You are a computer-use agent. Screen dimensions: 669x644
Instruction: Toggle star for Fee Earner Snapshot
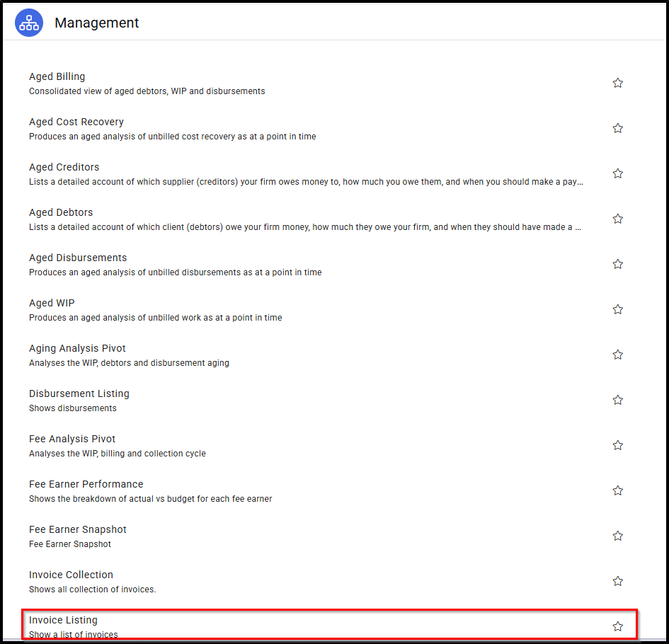point(617,536)
